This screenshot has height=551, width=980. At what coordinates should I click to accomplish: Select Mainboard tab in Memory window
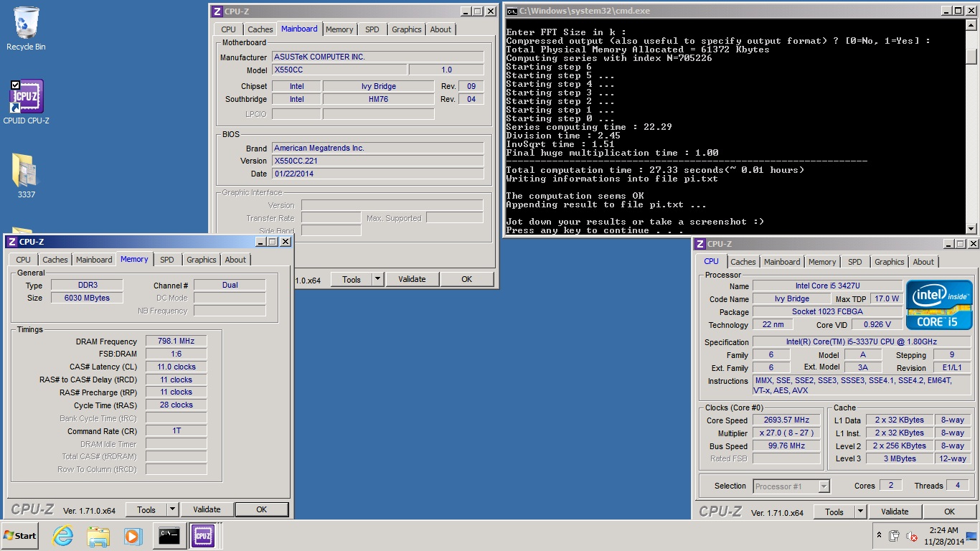click(94, 260)
